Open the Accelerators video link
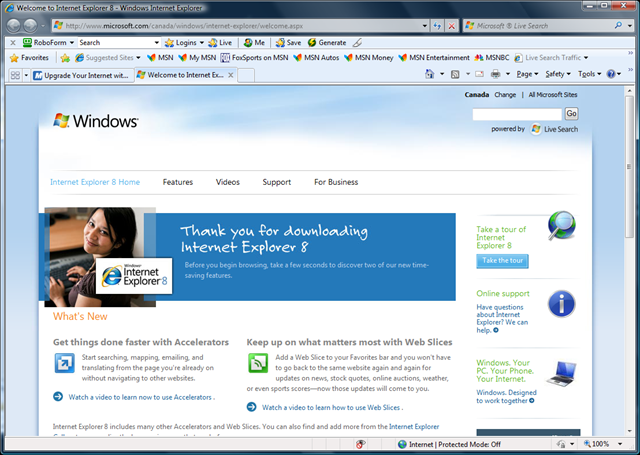The width and height of the screenshot is (640, 455). pos(140,397)
